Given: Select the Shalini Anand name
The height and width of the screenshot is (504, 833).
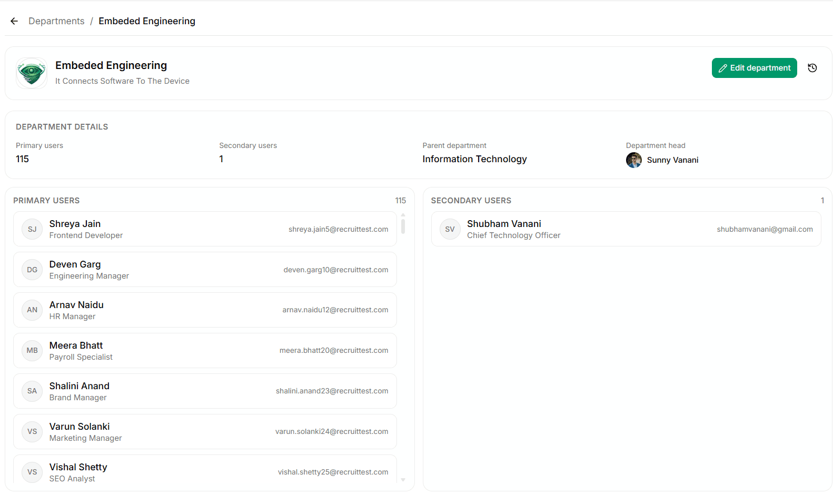Looking at the screenshot, I should coord(80,386).
